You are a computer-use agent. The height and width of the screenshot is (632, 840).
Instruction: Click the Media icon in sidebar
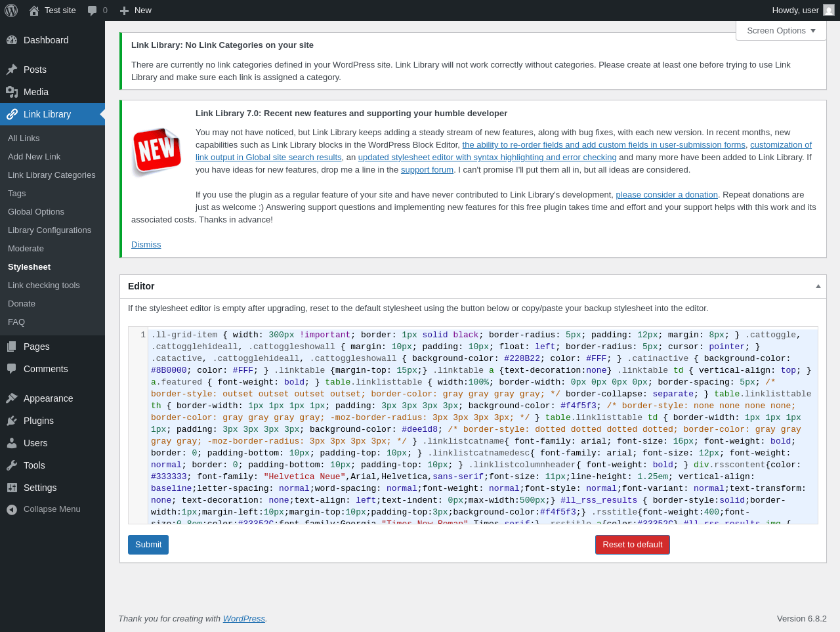12,92
